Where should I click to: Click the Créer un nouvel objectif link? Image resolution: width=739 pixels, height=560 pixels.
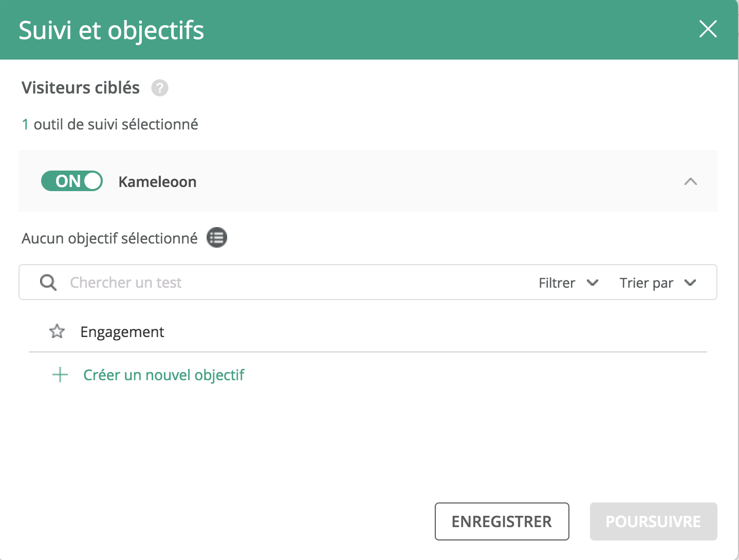[x=164, y=375]
